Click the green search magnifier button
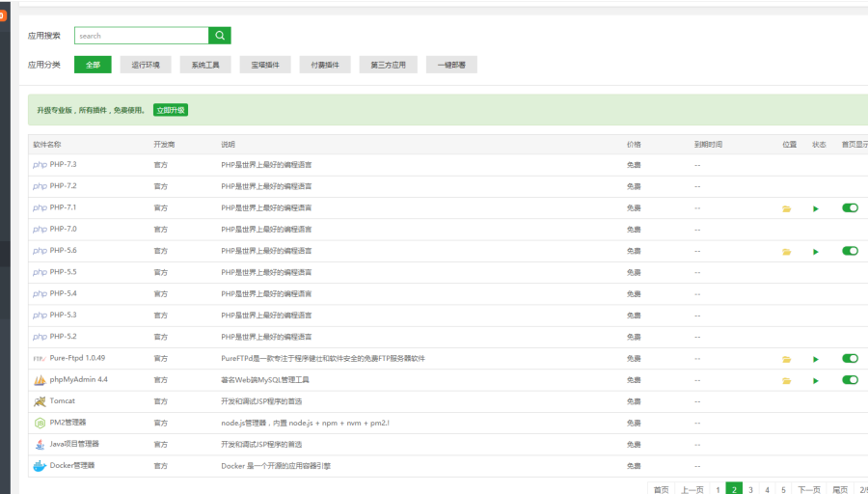Image resolution: width=868 pixels, height=494 pixels. [x=221, y=36]
